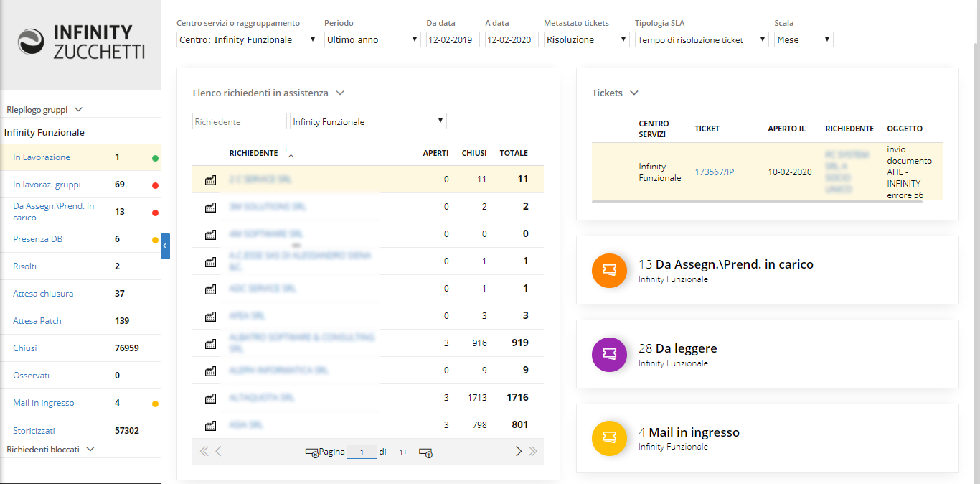This screenshot has width=980, height=484.
Task: Collapse the sidebar with the blue arrow handle
Action: (x=166, y=246)
